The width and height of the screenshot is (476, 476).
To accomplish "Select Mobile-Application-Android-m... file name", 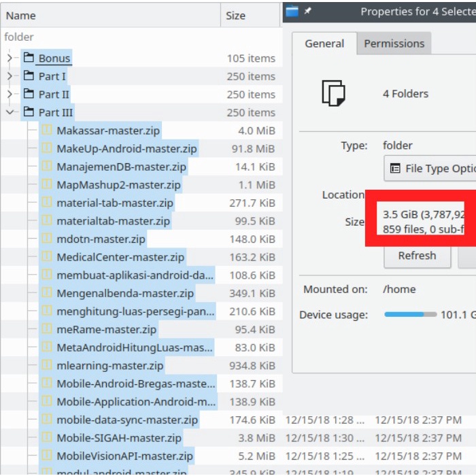I will [136, 402].
